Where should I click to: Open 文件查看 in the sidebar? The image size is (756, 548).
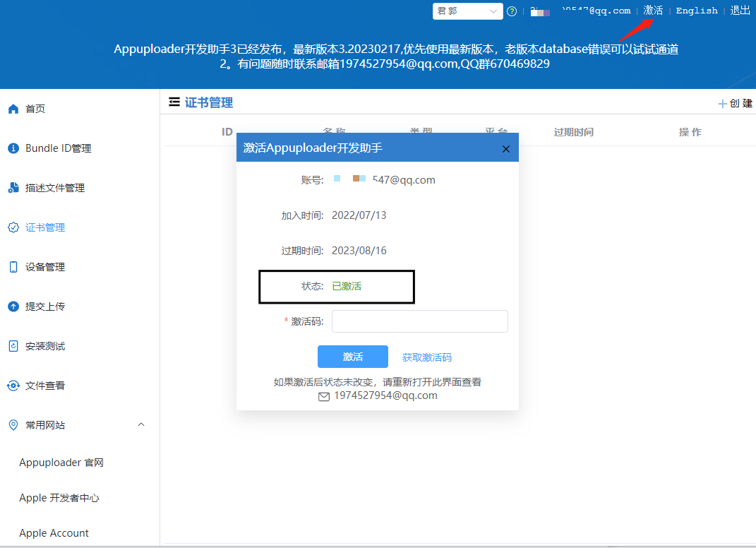[x=45, y=386]
